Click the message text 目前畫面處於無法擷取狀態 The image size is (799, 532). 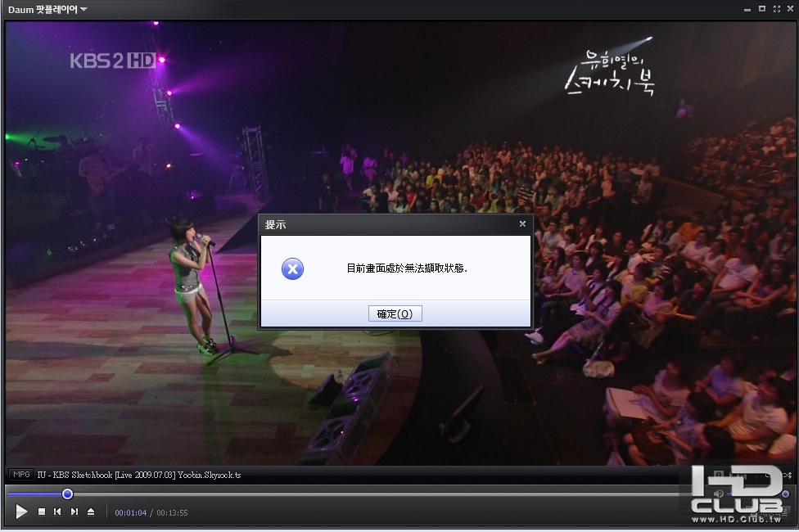(407, 268)
